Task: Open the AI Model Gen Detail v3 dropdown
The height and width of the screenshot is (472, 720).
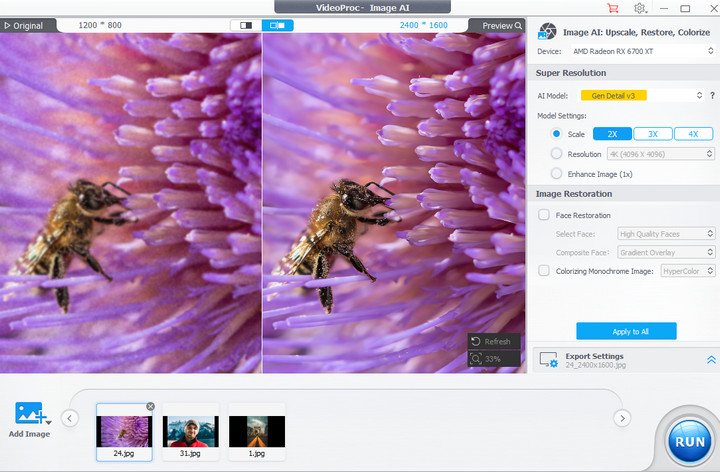Action: tap(641, 96)
